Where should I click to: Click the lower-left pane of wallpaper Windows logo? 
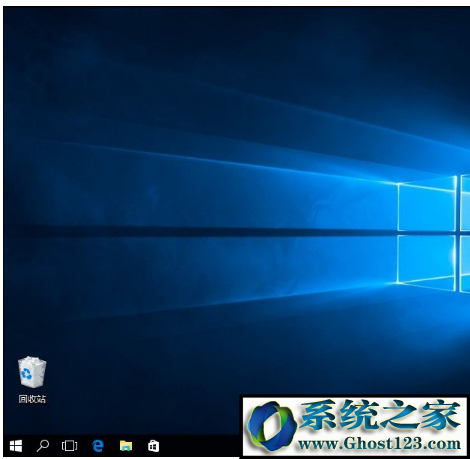(427, 262)
